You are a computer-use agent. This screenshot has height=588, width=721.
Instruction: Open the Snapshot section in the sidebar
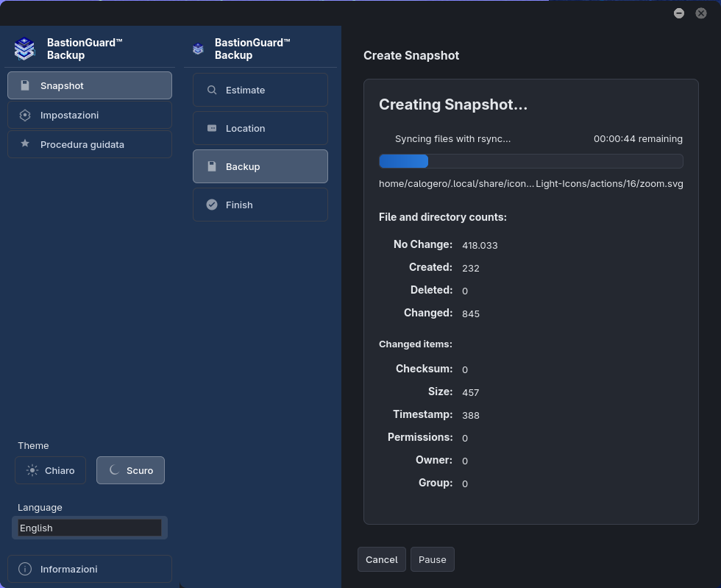[90, 85]
